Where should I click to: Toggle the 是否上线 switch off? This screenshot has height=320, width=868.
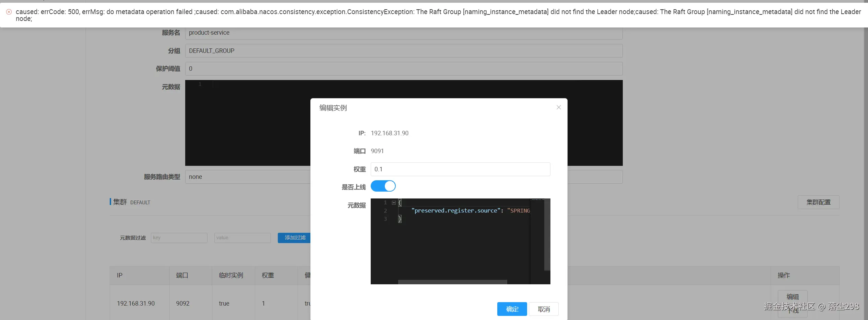(383, 186)
